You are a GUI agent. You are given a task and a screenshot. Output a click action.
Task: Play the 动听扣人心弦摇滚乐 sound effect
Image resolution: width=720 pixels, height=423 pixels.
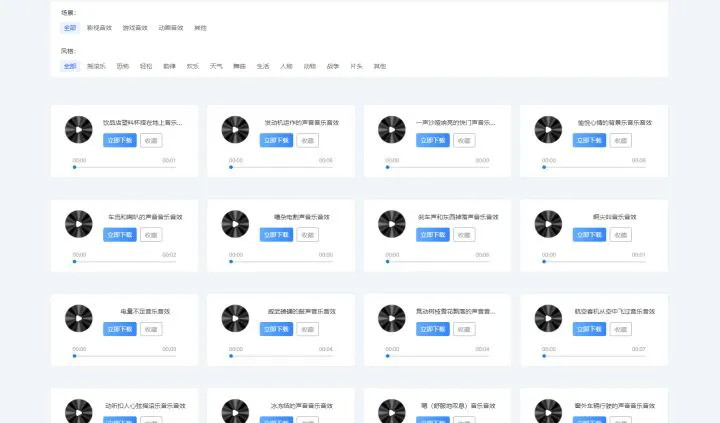click(x=79, y=412)
